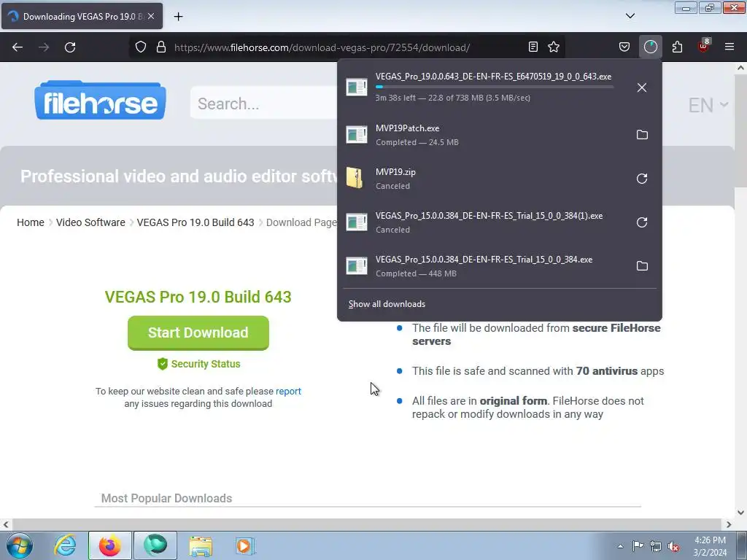Reload the current page
Screen dimensions: 747x560
click(70, 47)
